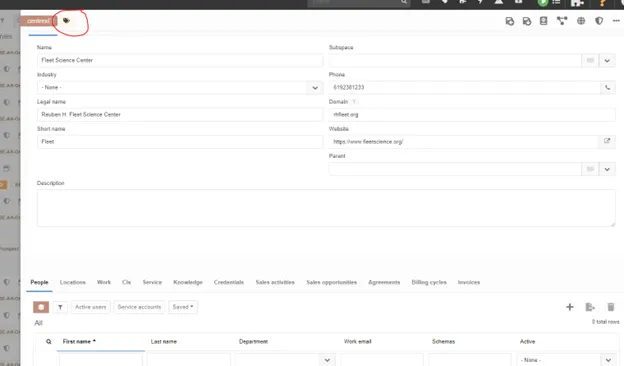Click the Legal name input field
The width and height of the screenshot is (624, 366).
180,115
